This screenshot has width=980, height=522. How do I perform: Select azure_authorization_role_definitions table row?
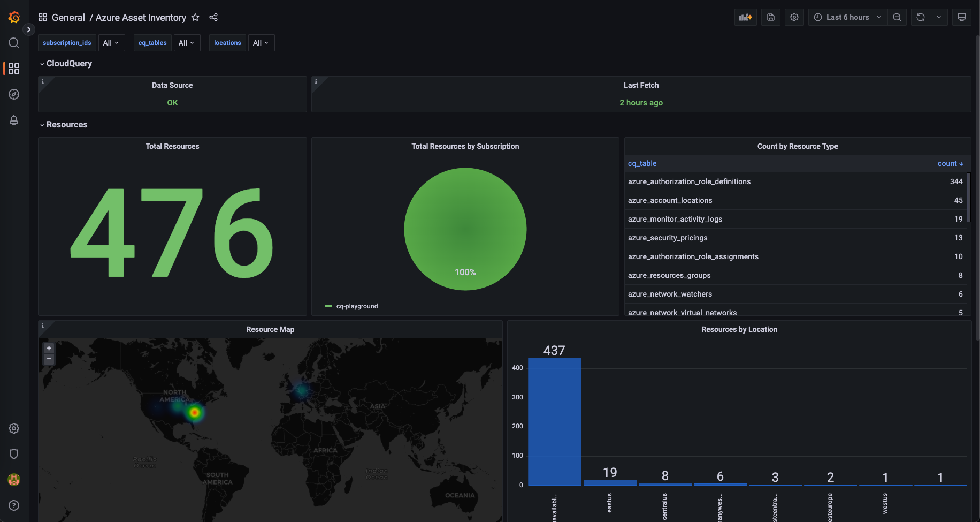point(795,181)
